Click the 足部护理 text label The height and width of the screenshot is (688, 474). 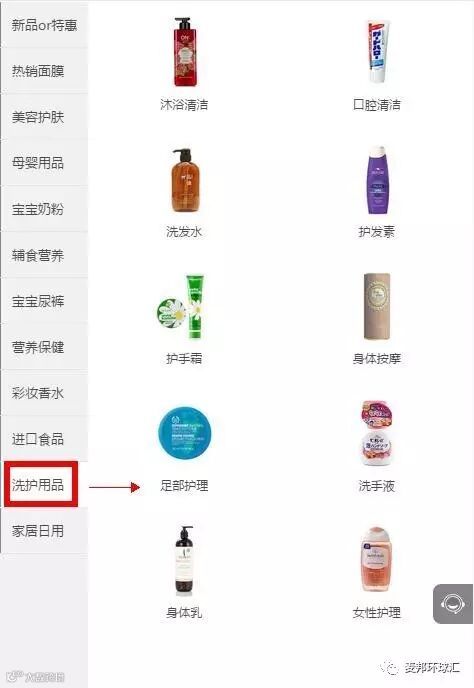click(x=184, y=486)
